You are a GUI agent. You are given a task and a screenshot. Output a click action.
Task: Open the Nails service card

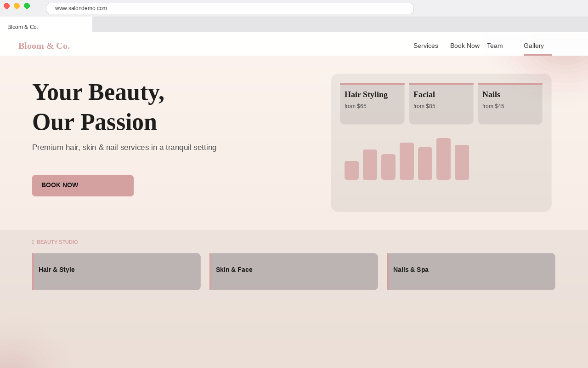pyautogui.click(x=510, y=103)
